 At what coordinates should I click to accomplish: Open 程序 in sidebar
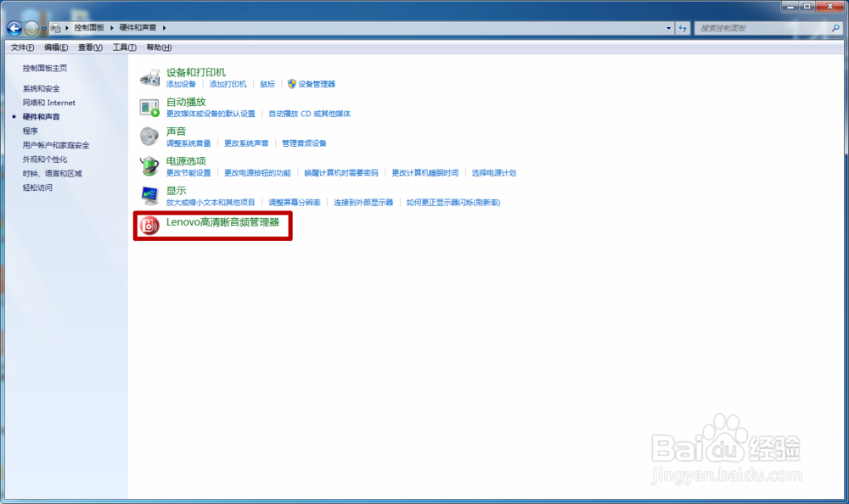31,131
